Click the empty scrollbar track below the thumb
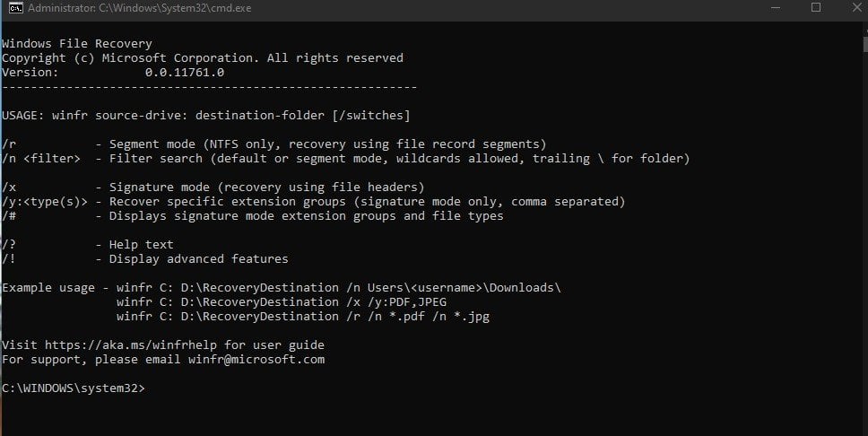This screenshot has height=436, width=868. click(x=863, y=269)
